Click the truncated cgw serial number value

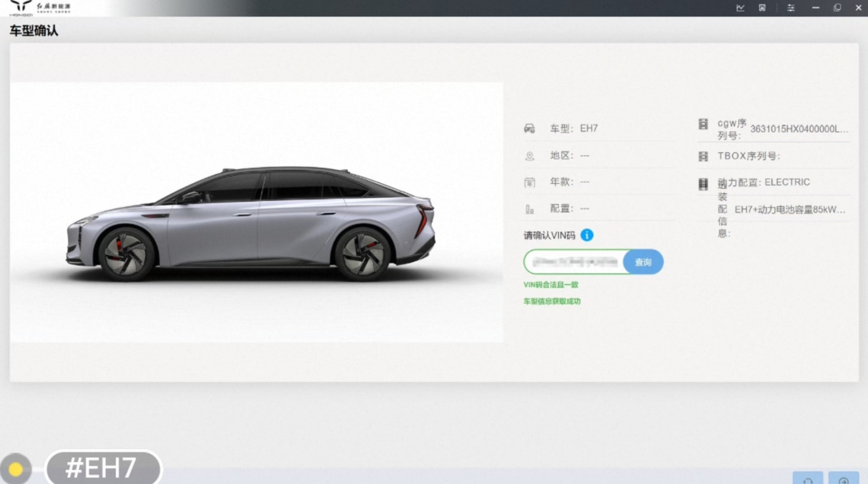(799, 129)
